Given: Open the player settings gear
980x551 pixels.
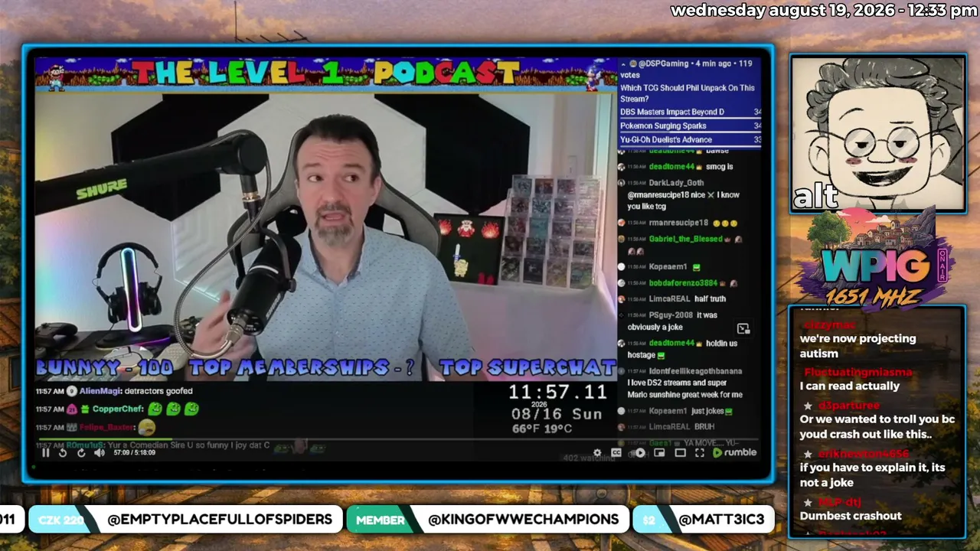Looking at the screenshot, I should pos(597,453).
